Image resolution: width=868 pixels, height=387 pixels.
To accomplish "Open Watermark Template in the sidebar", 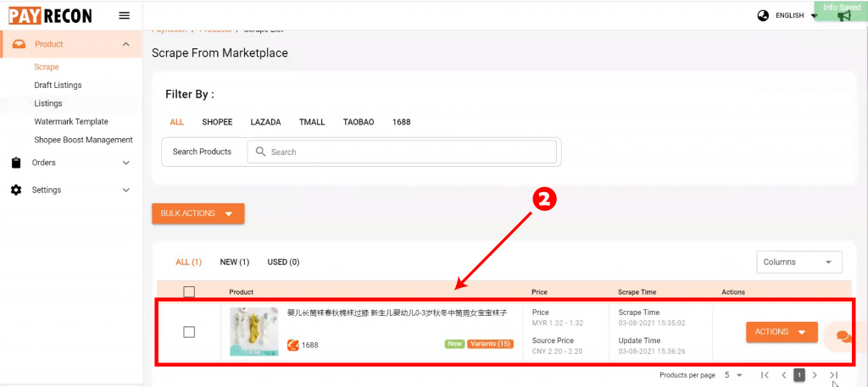I will coord(71,122).
